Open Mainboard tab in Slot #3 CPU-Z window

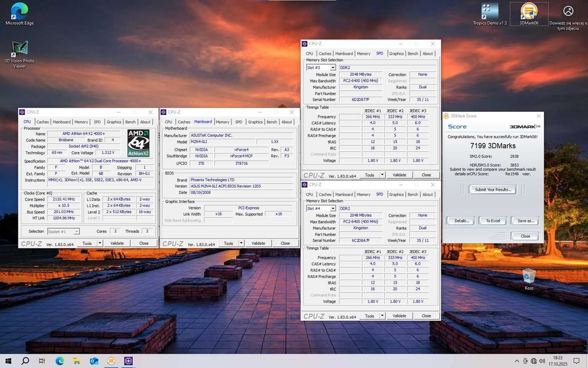(x=344, y=54)
